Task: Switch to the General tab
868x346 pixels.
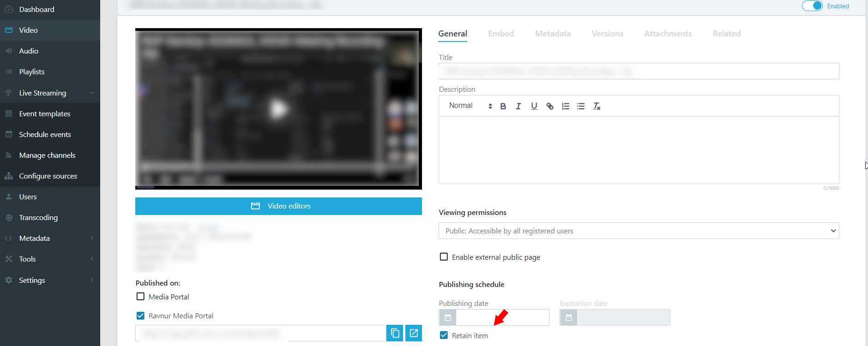Action: 452,34
